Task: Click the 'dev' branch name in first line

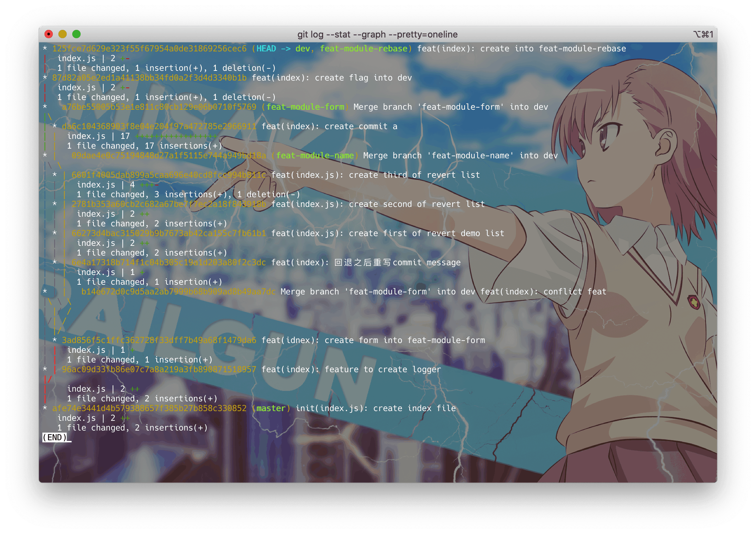Action: point(302,49)
